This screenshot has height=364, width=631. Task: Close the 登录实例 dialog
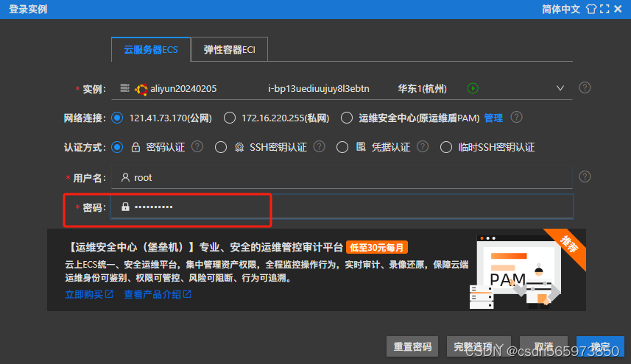[618, 9]
